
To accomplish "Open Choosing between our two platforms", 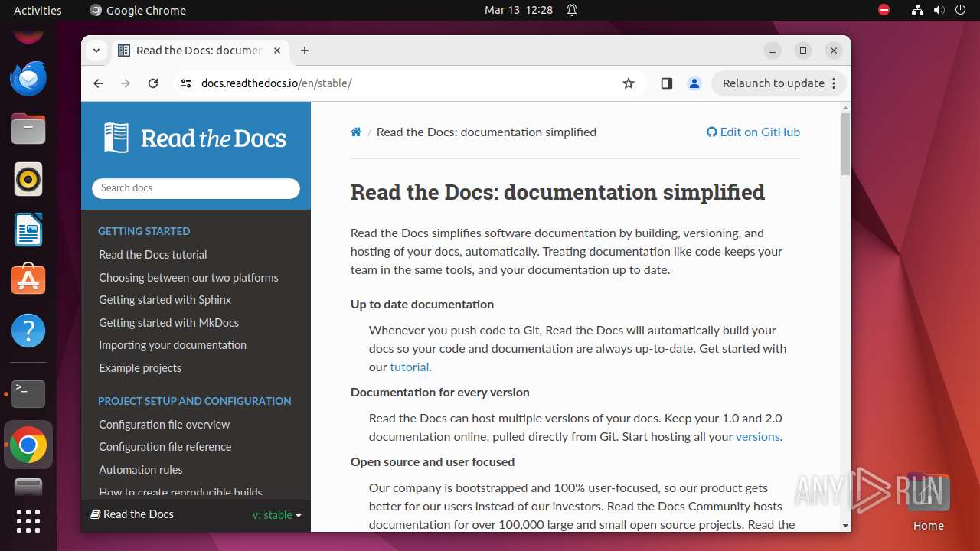I will pos(188,278).
